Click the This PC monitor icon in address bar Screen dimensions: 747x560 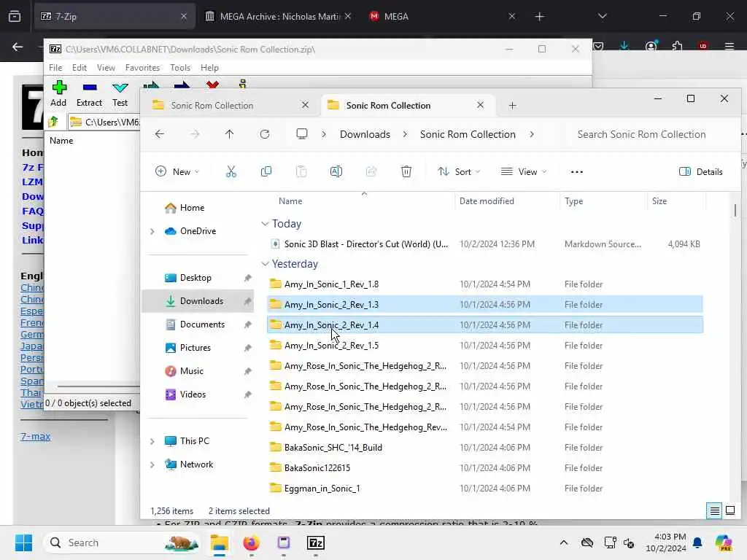(x=301, y=134)
